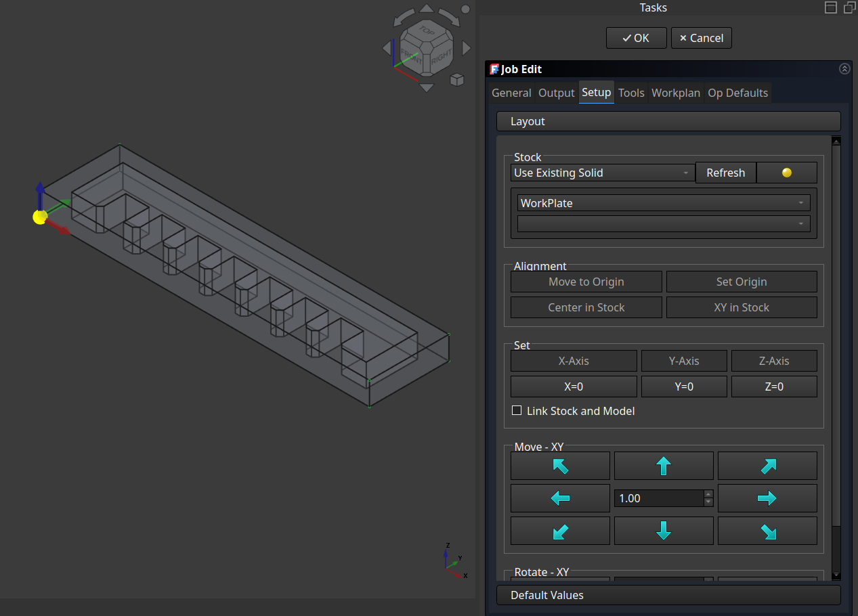Switch to the Workplan tab
The image size is (858, 616).
(676, 93)
